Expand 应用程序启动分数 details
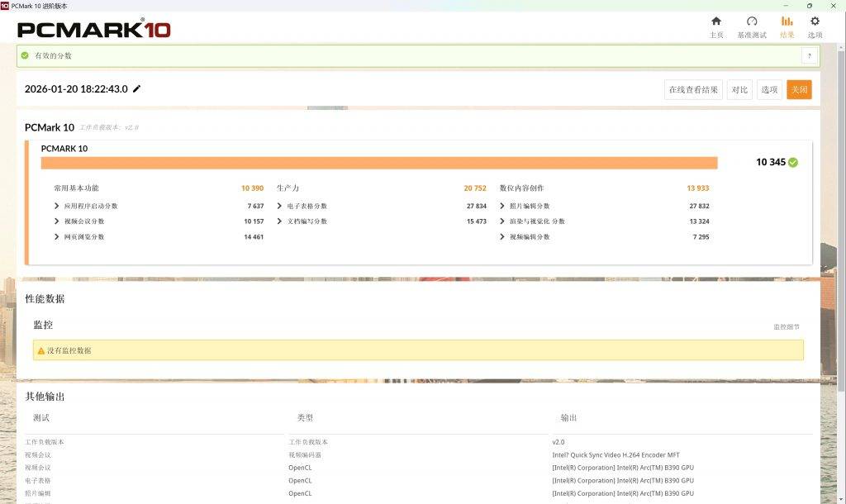 pos(57,206)
